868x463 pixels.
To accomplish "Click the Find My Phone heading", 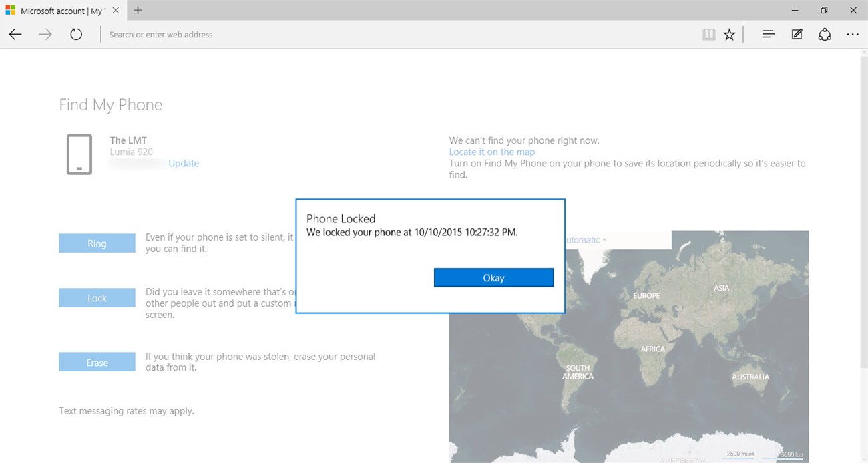I will pyautogui.click(x=111, y=105).
